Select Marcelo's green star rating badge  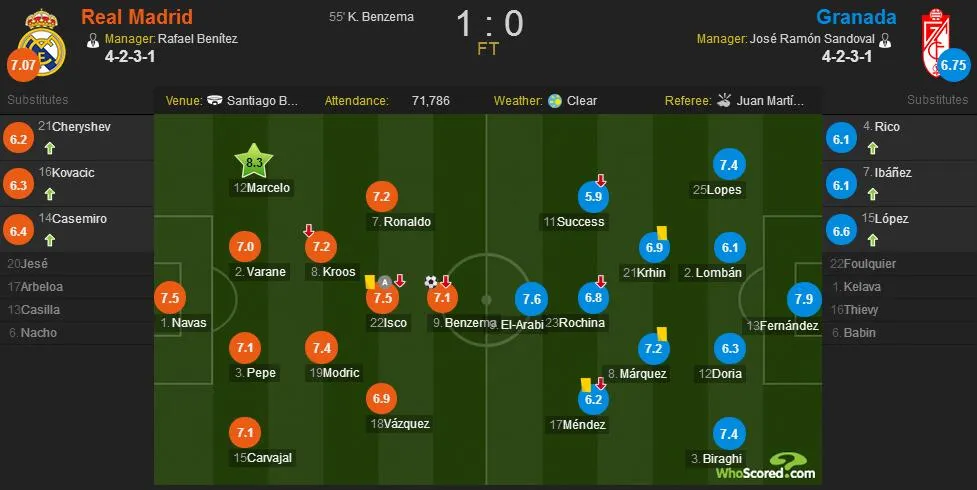254,162
